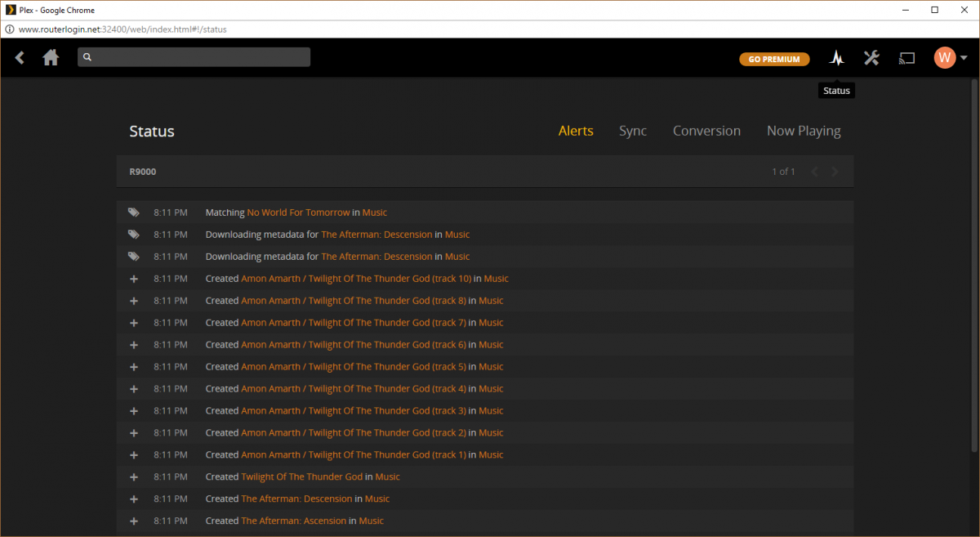The width and height of the screenshot is (980, 537).
Task: Click plus icon on track 6 row
Action: click(133, 345)
